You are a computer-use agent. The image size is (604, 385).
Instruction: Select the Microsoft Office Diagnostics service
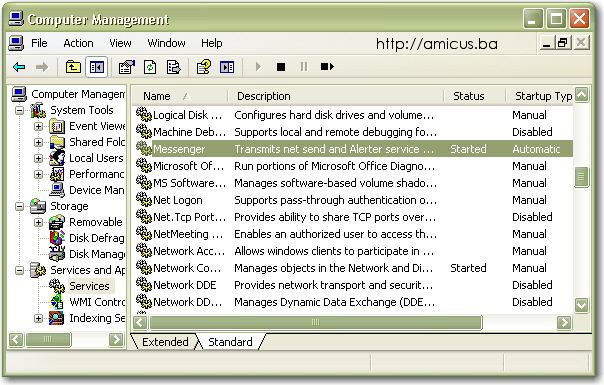353,166
